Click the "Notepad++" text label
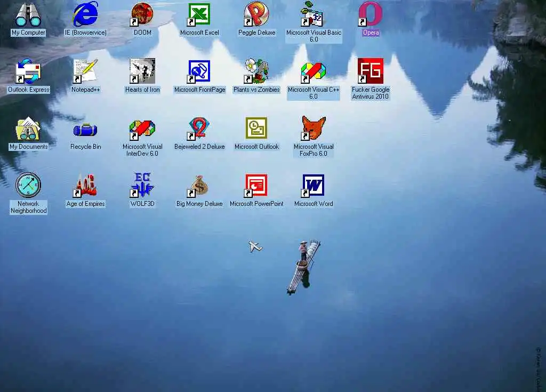 [86, 90]
